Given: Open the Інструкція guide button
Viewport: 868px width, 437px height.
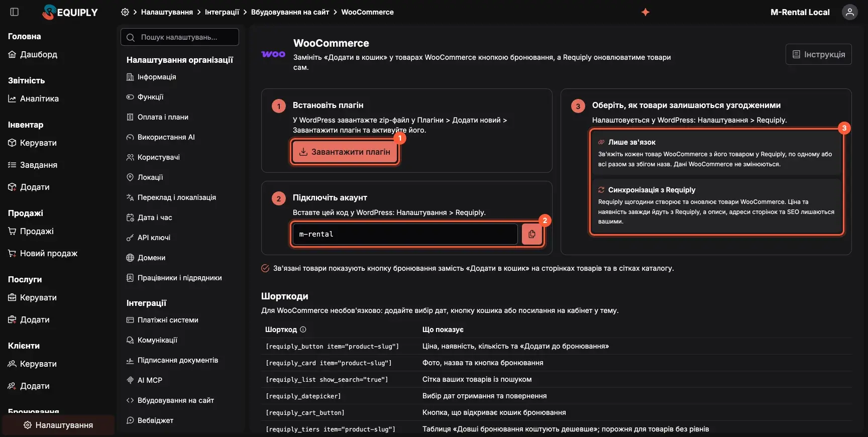Looking at the screenshot, I should [x=819, y=54].
